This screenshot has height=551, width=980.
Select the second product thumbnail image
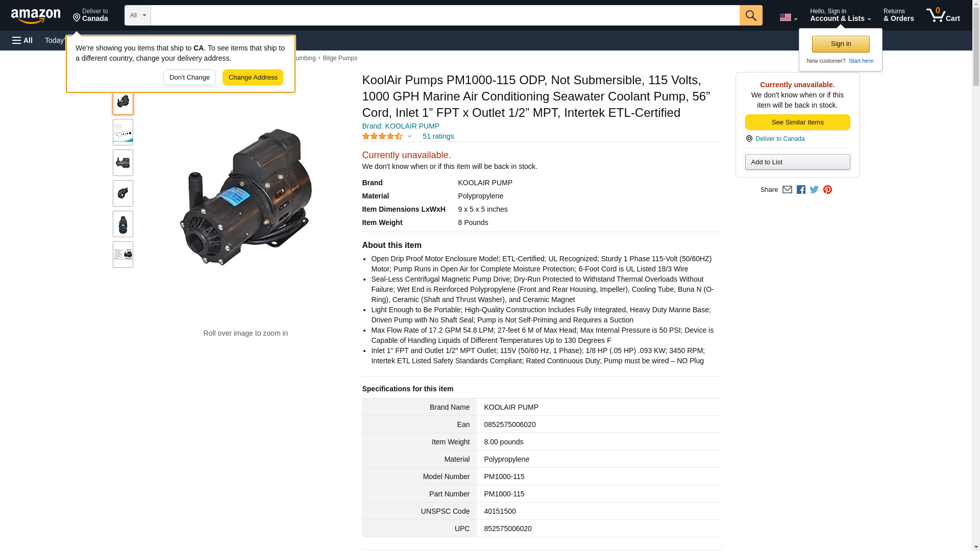click(x=123, y=132)
